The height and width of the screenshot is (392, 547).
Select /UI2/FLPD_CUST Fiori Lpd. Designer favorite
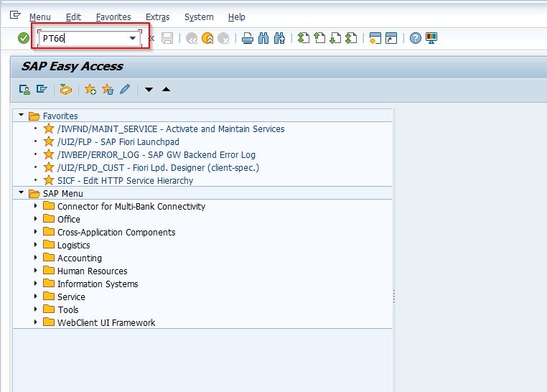[x=159, y=168]
